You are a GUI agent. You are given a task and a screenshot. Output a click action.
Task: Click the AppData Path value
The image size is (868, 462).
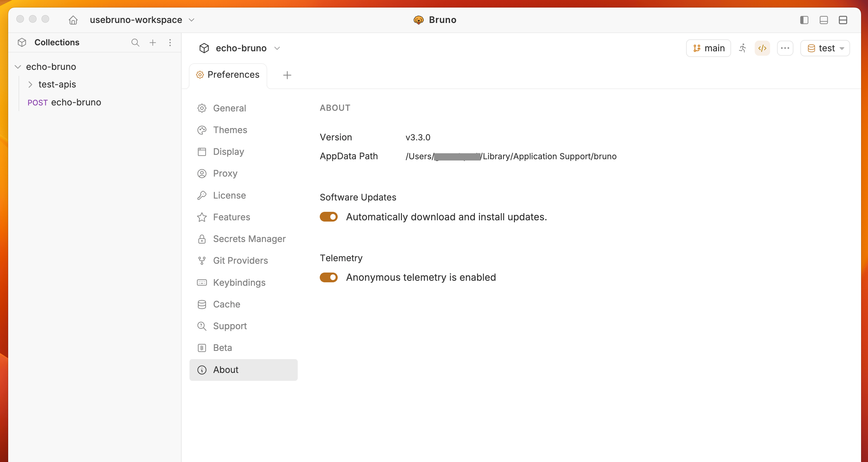[511, 156]
